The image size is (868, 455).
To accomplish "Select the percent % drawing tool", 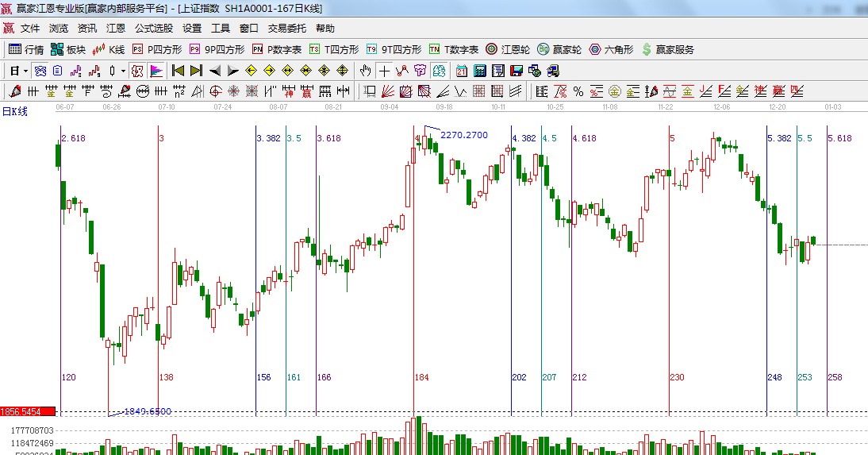I will (x=578, y=91).
